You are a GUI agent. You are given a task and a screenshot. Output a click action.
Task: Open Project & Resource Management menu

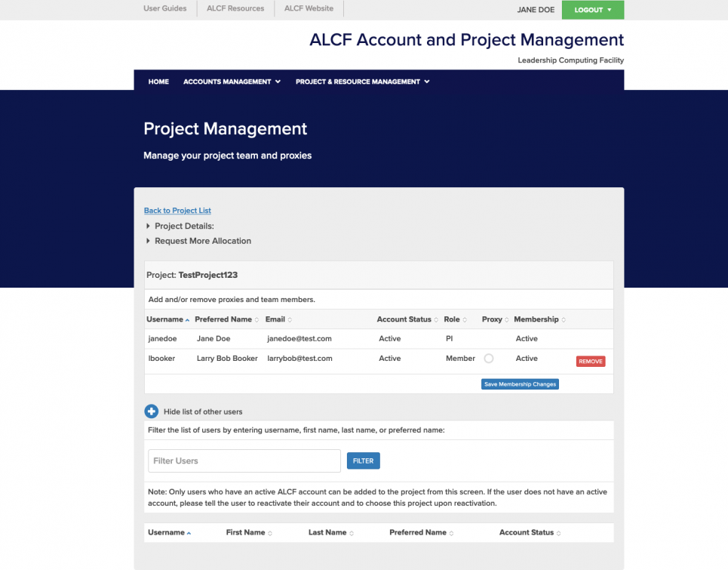coord(362,82)
